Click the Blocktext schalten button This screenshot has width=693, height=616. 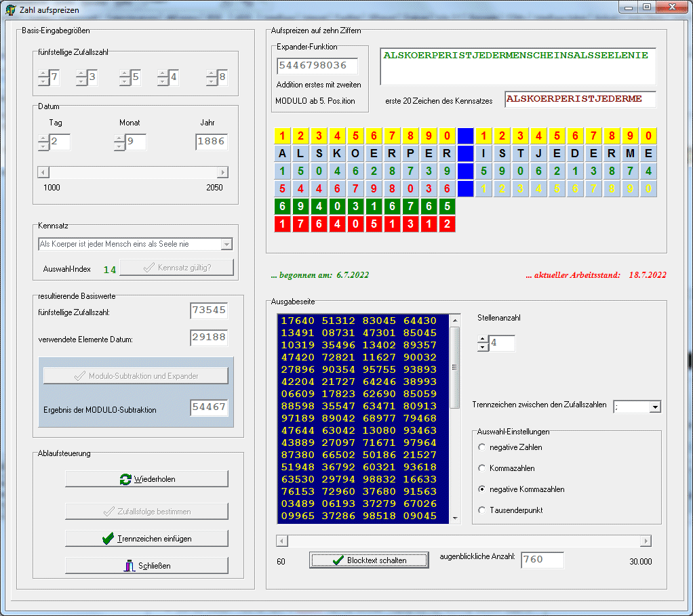click(369, 560)
